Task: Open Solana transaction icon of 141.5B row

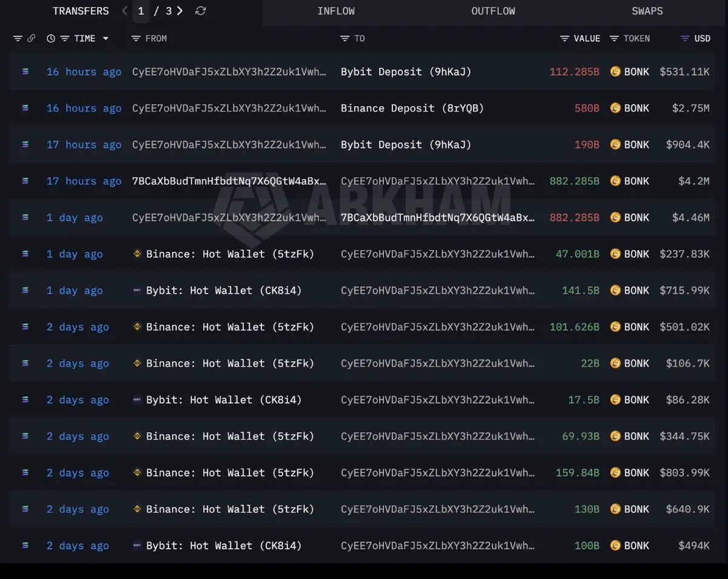Action: pos(25,290)
